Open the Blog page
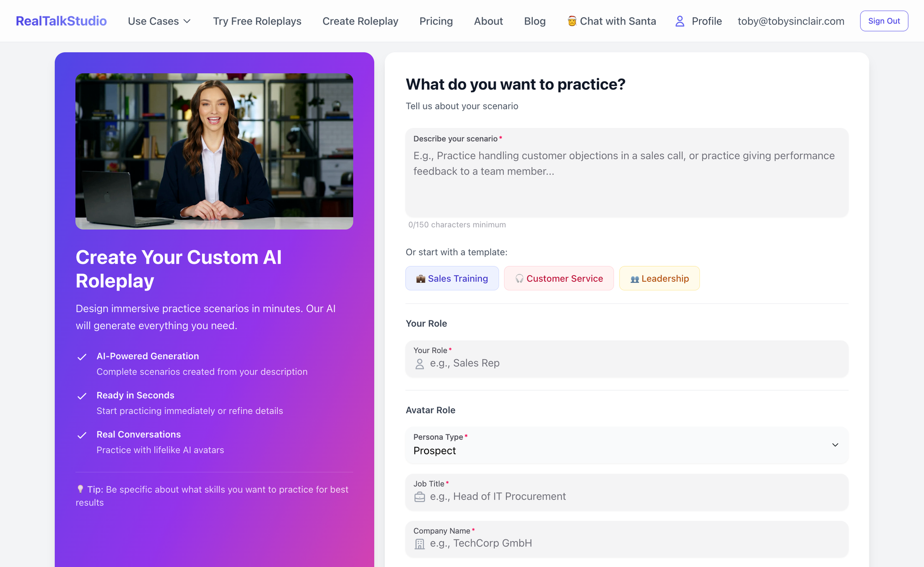This screenshot has width=924, height=567. point(535,21)
